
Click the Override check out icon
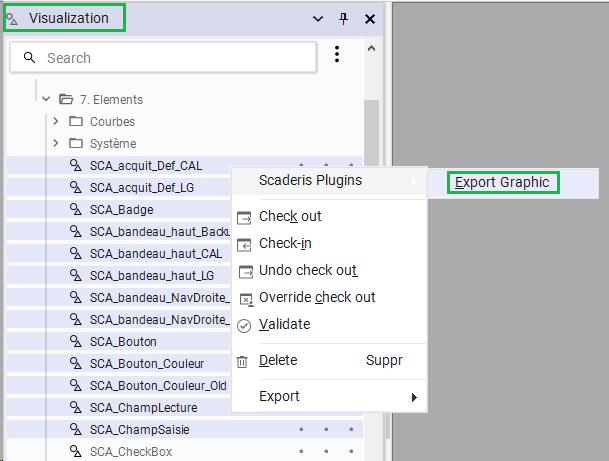click(244, 298)
